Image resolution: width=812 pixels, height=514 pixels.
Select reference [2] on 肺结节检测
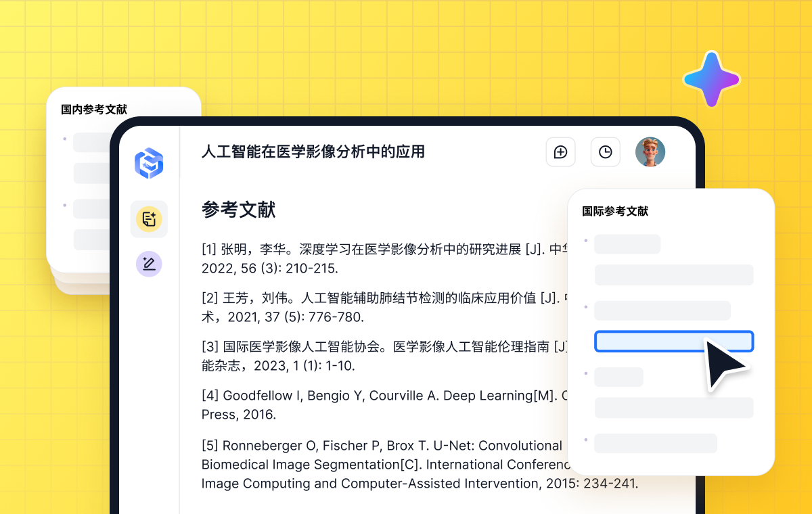tap(379, 307)
